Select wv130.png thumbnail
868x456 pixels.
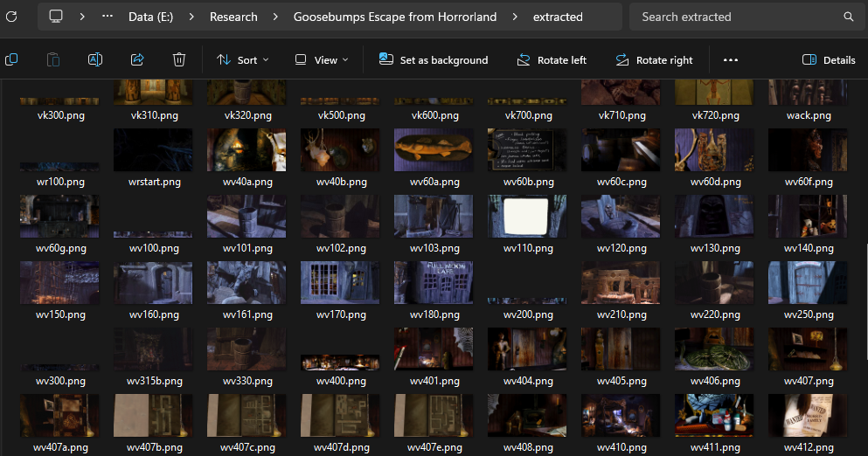point(715,217)
